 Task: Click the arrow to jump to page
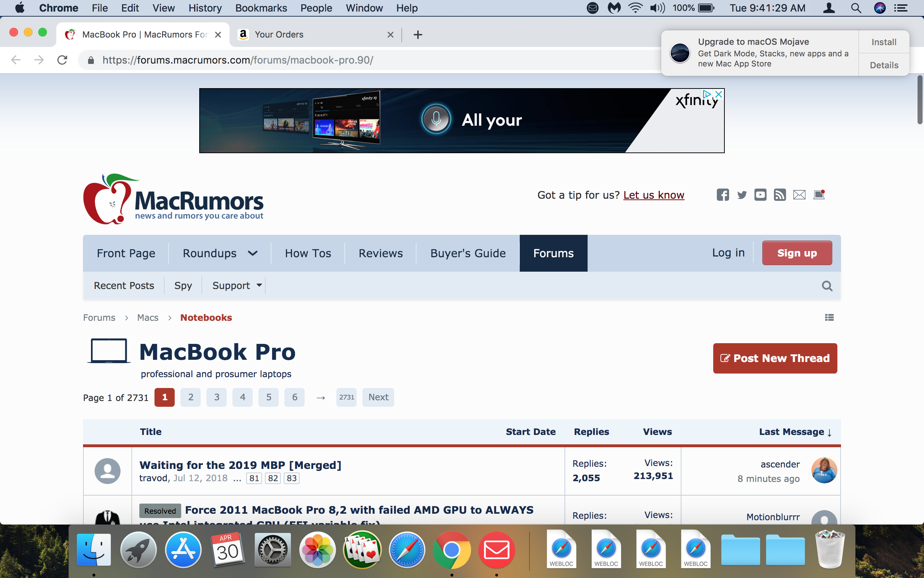coord(321,398)
